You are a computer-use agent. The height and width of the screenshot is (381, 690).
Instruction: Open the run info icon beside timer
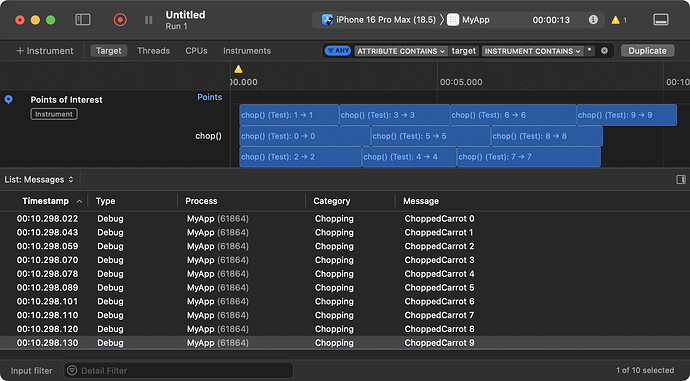click(593, 20)
